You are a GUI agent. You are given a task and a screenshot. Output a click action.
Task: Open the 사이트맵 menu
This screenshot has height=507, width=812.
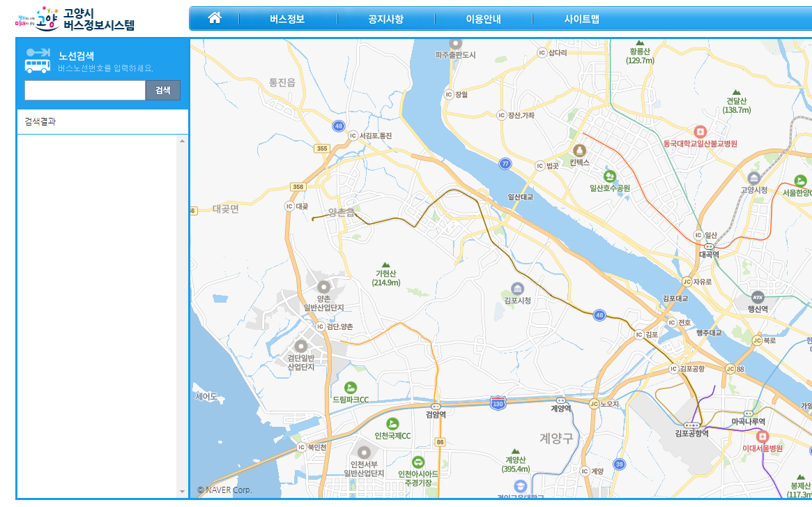point(581,20)
